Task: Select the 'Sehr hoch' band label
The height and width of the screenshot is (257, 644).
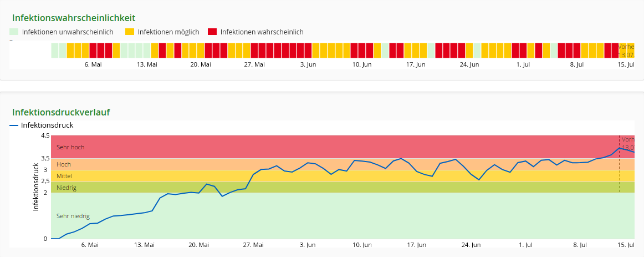Action: coord(70,147)
